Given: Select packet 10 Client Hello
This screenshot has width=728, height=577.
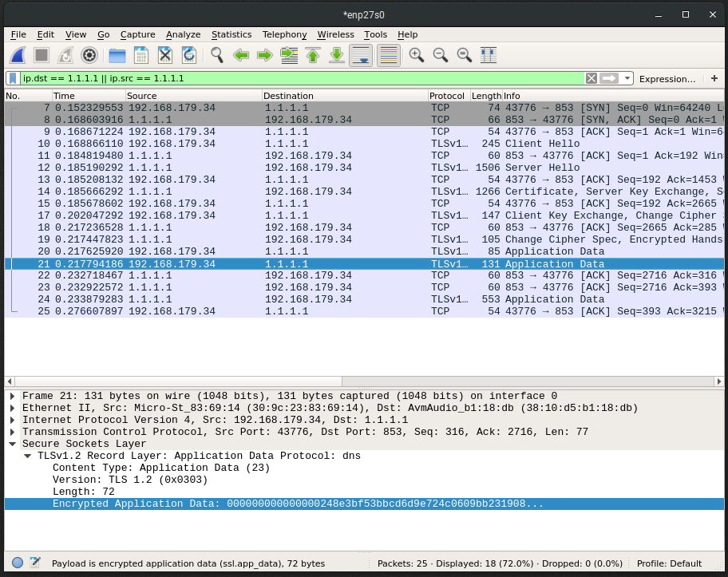Looking at the screenshot, I should click(364, 144).
